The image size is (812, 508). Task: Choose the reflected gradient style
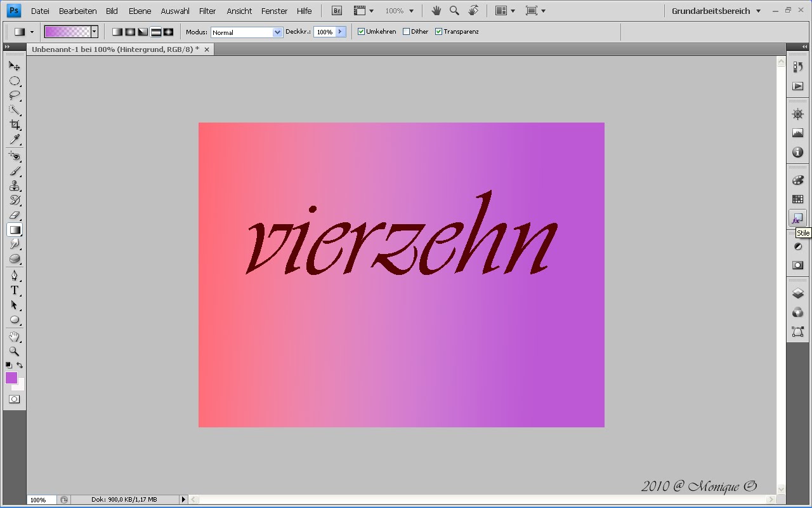pyautogui.click(x=155, y=32)
